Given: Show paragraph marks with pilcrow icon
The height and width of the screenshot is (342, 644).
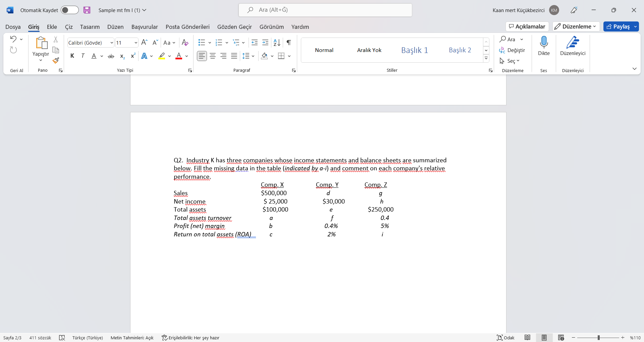Looking at the screenshot, I should tap(289, 42).
